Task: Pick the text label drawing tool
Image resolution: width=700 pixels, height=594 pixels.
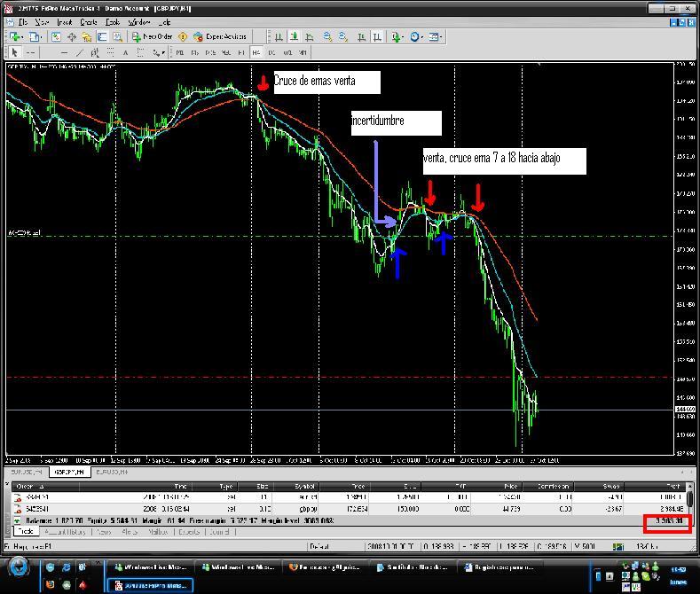Action: click(x=125, y=52)
